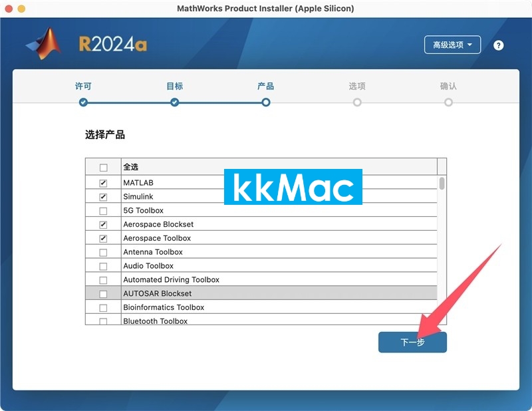Uncheck the MATLAB checkbox

(103, 183)
